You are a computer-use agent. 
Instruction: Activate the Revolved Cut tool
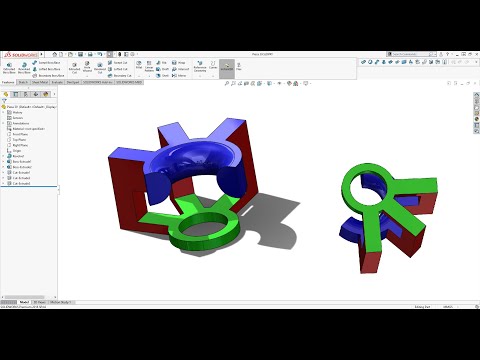pos(100,68)
